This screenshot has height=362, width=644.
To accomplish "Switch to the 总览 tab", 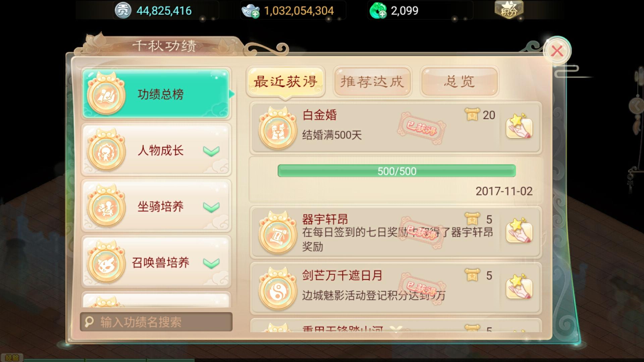I will click(x=460, y=81).
